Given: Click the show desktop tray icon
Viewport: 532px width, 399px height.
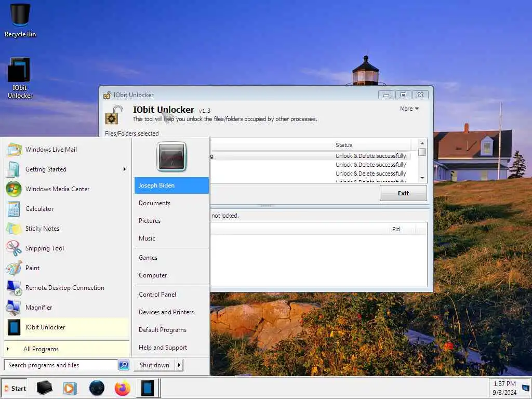Looking at the screenshot, I should point(526,388).
